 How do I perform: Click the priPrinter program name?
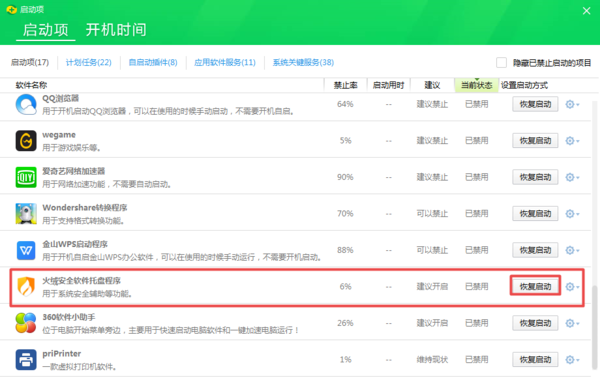[x=62, y=354]
